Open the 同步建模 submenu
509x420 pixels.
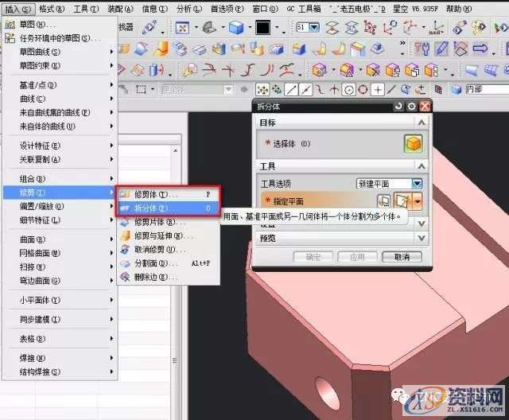pos(60,319)
